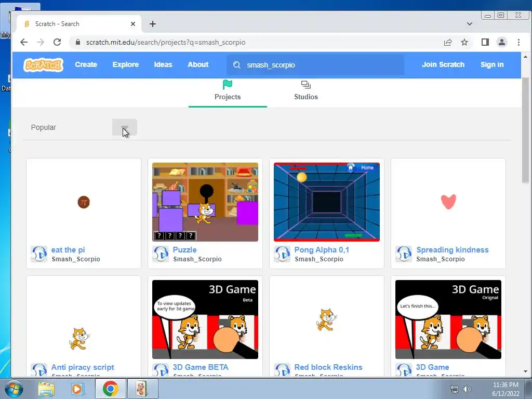This screenshot has height=399, width=532.
Task: Open the Create menu item
Action: tap(86, 64)
